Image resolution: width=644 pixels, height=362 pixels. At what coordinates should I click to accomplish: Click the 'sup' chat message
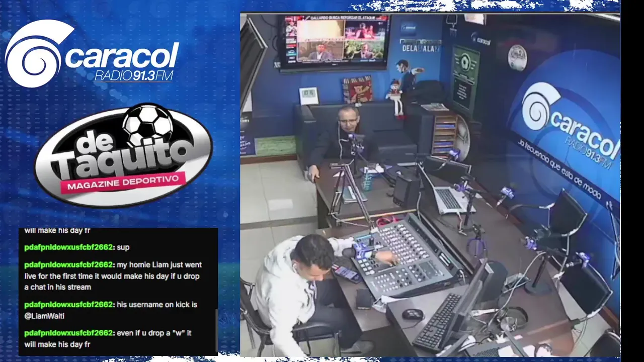pos(77,247)
